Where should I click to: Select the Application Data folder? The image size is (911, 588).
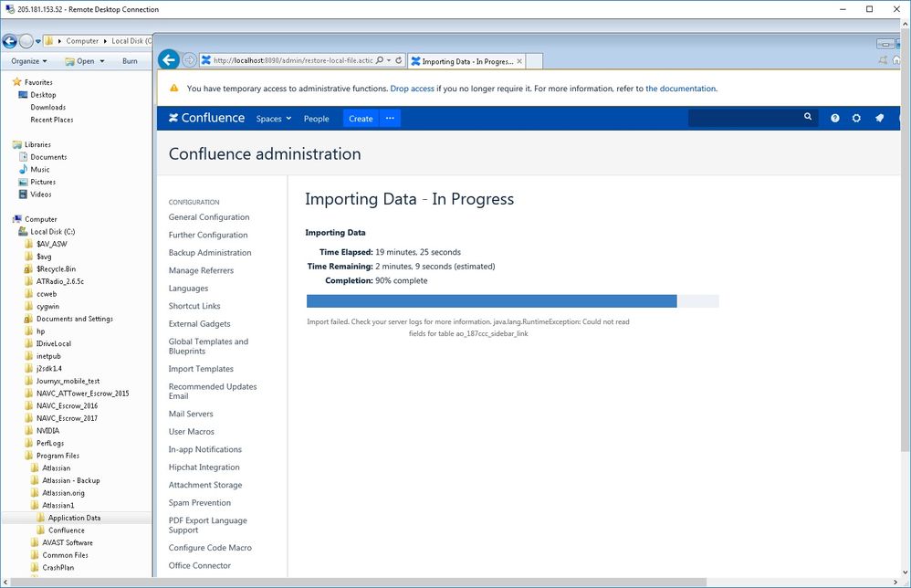[74, 518]
